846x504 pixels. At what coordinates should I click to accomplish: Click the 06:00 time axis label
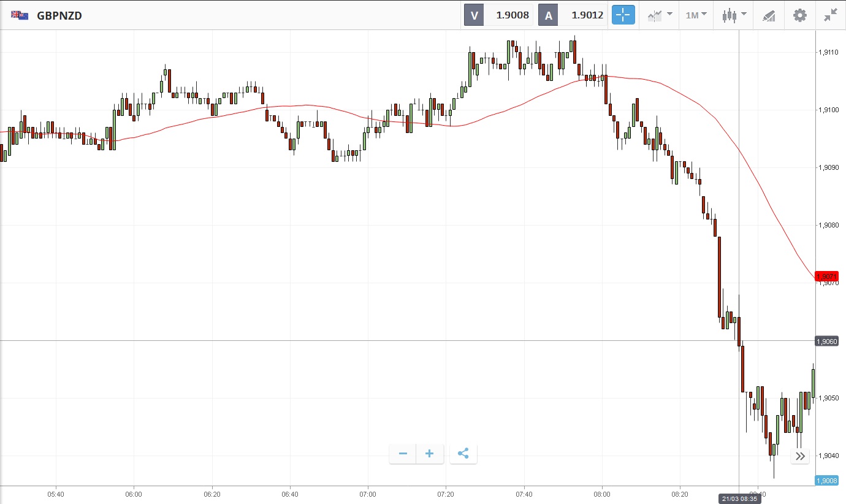[134, 494]
